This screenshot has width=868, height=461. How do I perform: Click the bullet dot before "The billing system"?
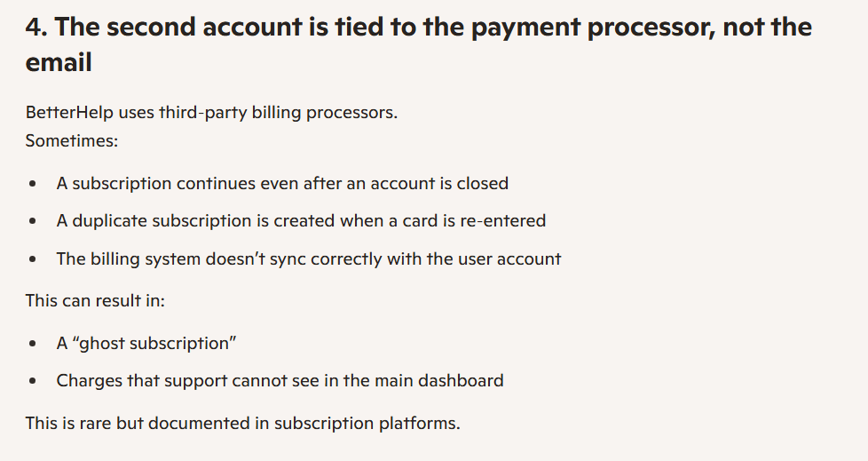click(33, 260)
